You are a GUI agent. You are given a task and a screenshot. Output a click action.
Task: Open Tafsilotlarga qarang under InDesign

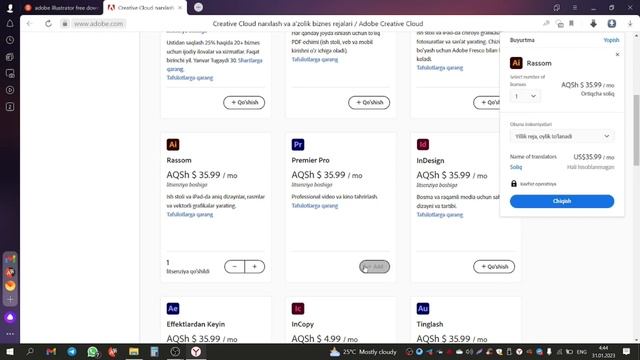click(x=440, y=215)
